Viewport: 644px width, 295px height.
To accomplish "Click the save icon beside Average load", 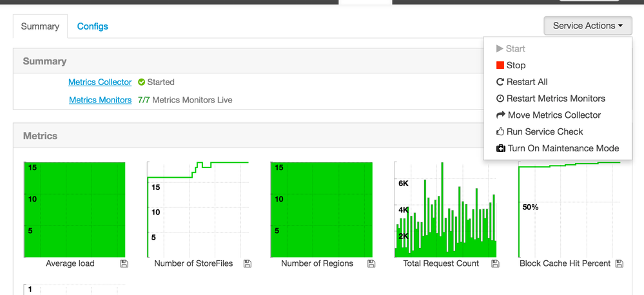I will point(124,264).
